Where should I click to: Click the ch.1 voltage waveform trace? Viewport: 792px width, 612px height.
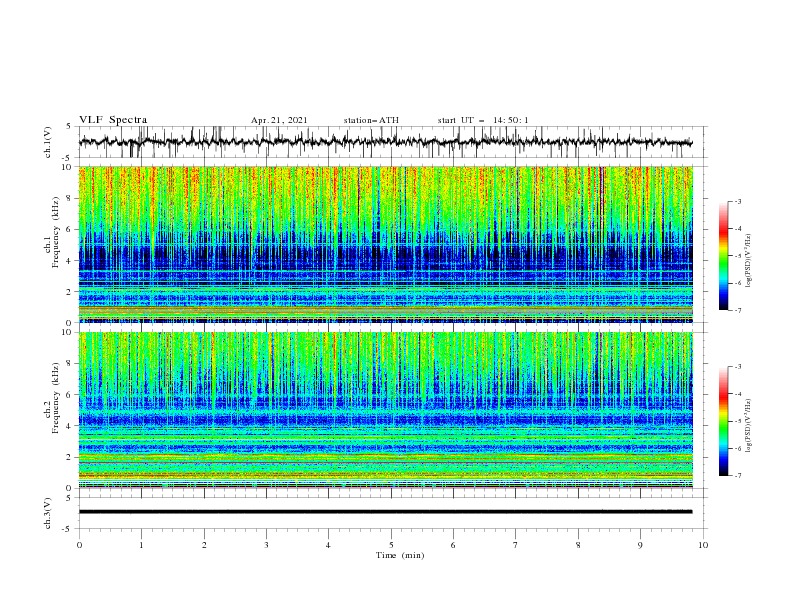click(385, 142)
